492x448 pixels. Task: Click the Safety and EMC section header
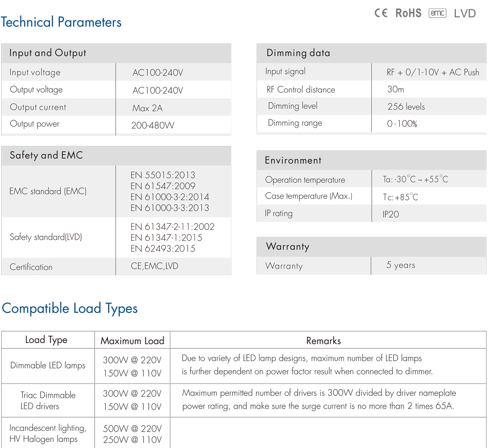tap(46, 155)
